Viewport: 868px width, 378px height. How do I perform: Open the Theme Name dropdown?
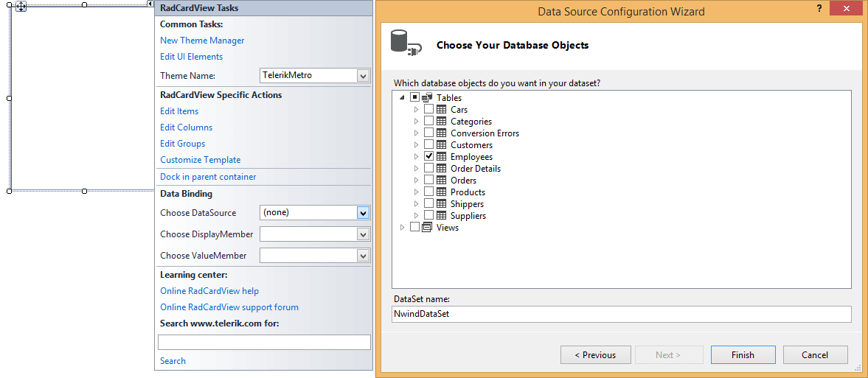pos(363,76)
